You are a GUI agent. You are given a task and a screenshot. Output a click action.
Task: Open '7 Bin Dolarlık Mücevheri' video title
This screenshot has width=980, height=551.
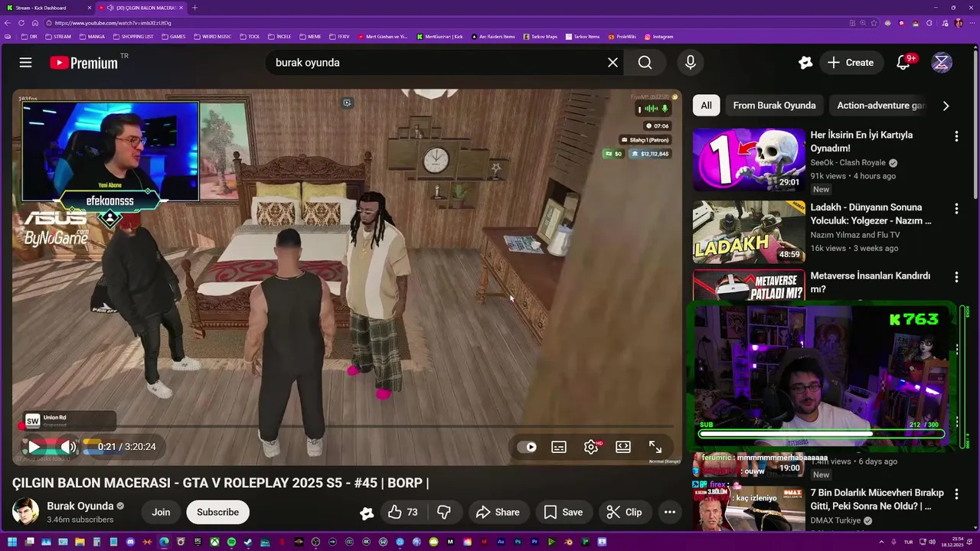[x=877, y=499]
